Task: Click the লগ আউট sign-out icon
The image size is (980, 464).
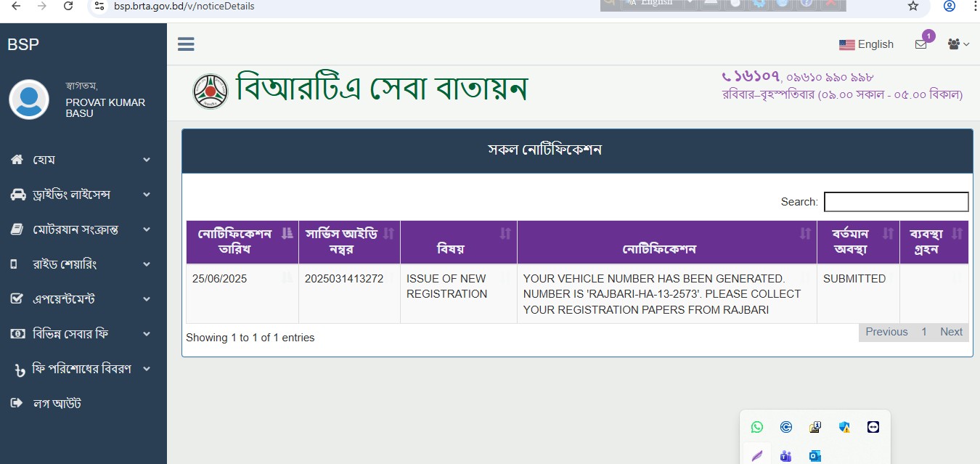Action: (x=17, y=404)
